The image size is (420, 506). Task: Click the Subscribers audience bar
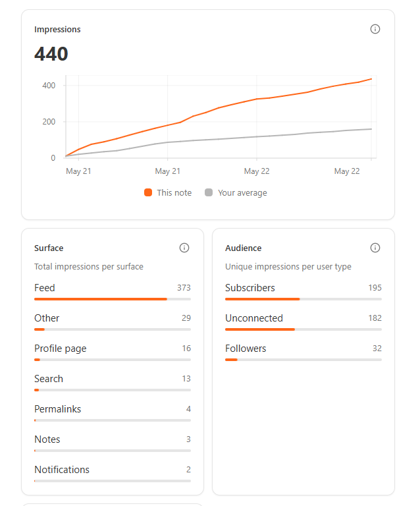tap(303, 299)
